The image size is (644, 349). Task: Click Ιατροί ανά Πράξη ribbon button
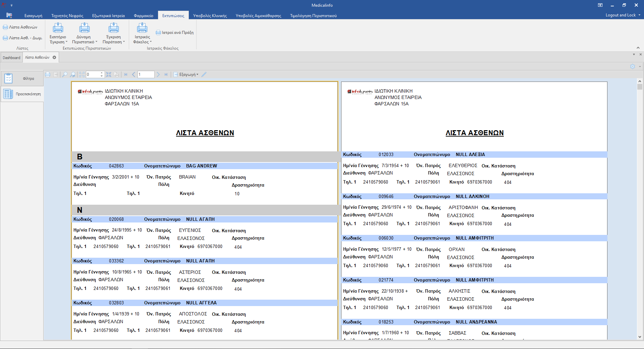175,33
